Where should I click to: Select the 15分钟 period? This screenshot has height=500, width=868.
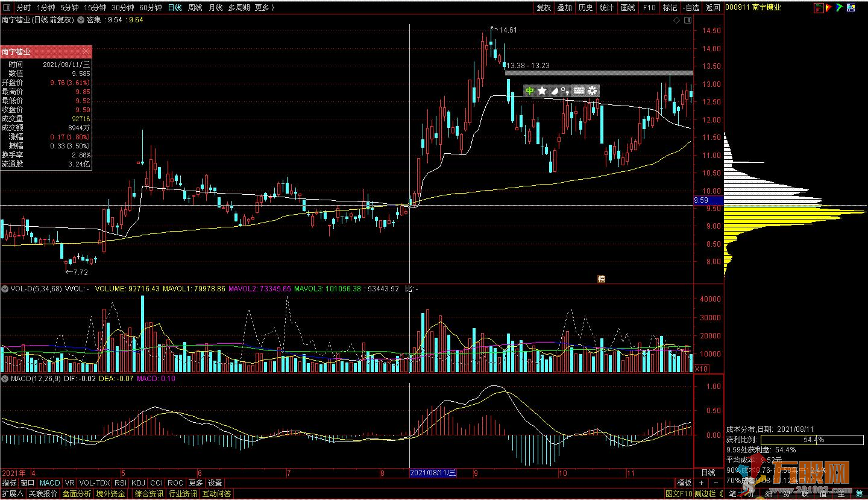coord(95,7)
